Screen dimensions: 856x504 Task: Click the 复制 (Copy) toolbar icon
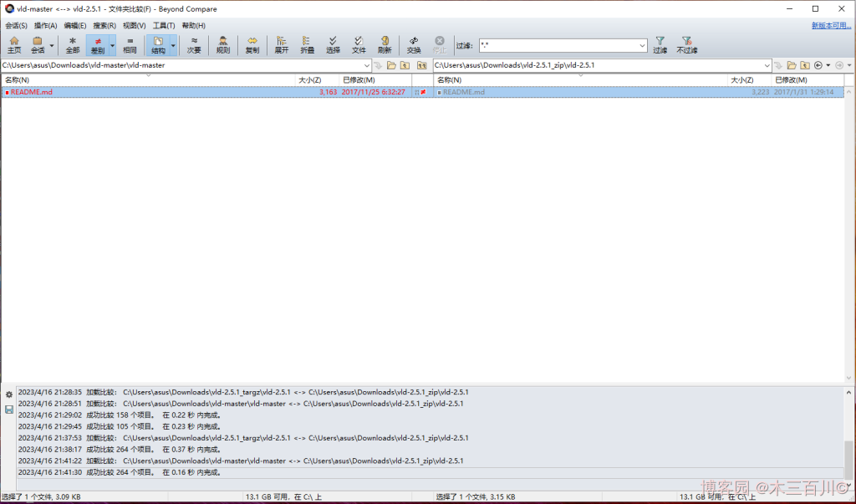click(x=252, y=44)
